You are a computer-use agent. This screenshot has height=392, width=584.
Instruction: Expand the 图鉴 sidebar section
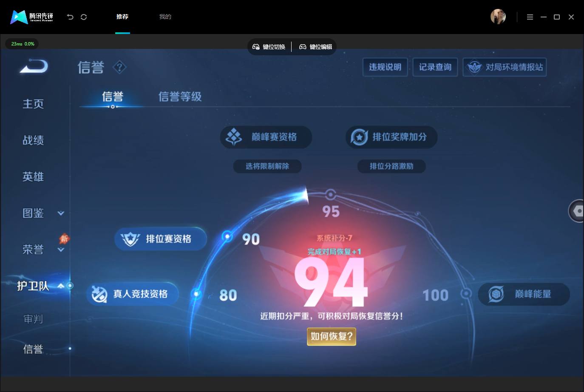(x=61, y=213)
